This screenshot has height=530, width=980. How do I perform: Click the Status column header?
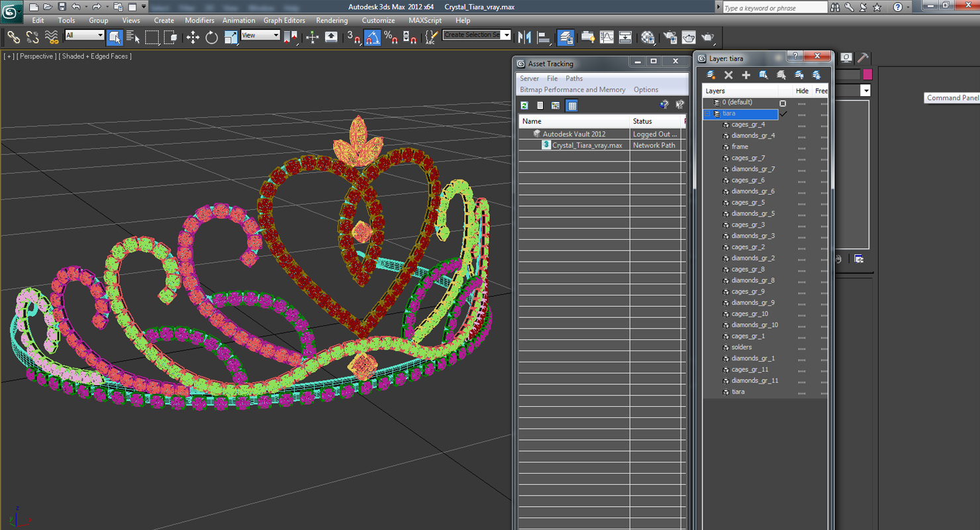click(x=657, y=121)
